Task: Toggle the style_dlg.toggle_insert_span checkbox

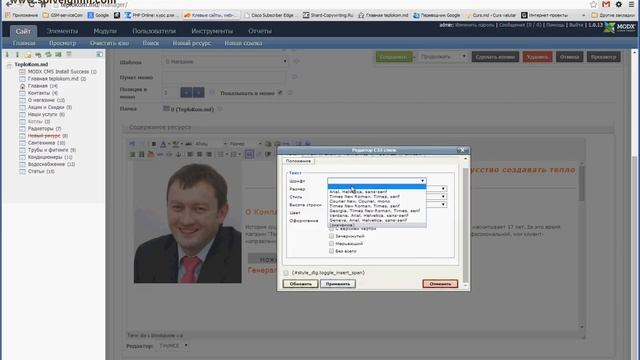Action: pos(286,273)
